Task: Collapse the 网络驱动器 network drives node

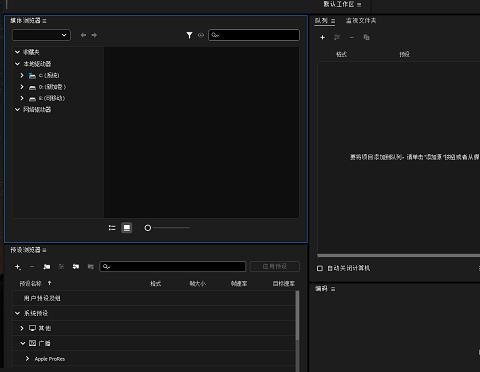Action: coord(17,109)
